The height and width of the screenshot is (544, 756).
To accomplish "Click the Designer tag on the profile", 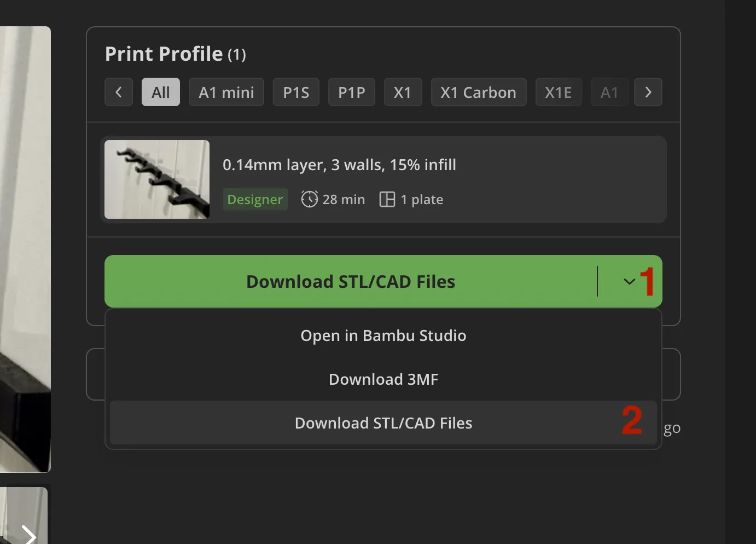I will tap(255, 199).
